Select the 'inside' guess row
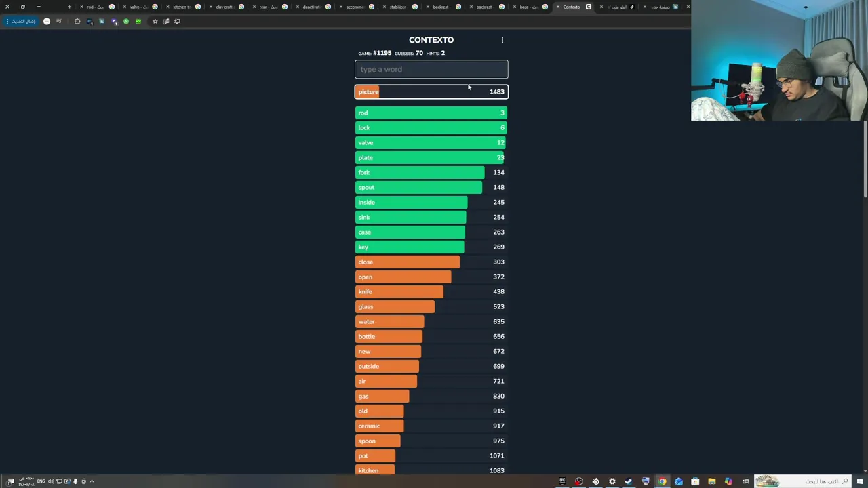868x488 pixels. [x=431, y=202]
